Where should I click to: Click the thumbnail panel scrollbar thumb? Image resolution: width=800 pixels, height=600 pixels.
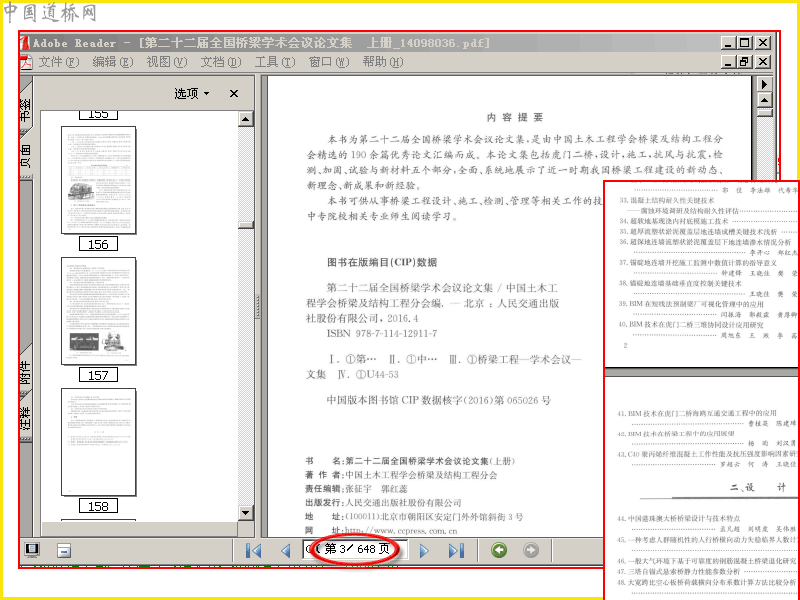click(246, 225)
